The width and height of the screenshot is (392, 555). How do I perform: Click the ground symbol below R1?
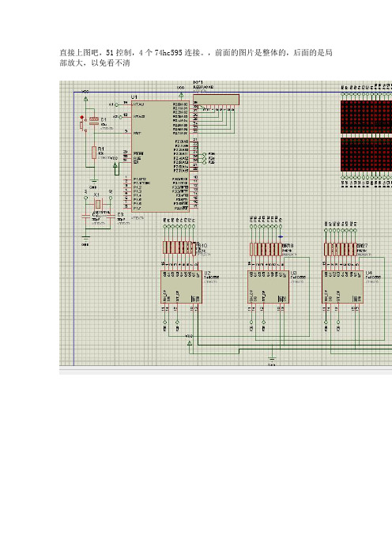pyautogui.click(x=94, y=182)
